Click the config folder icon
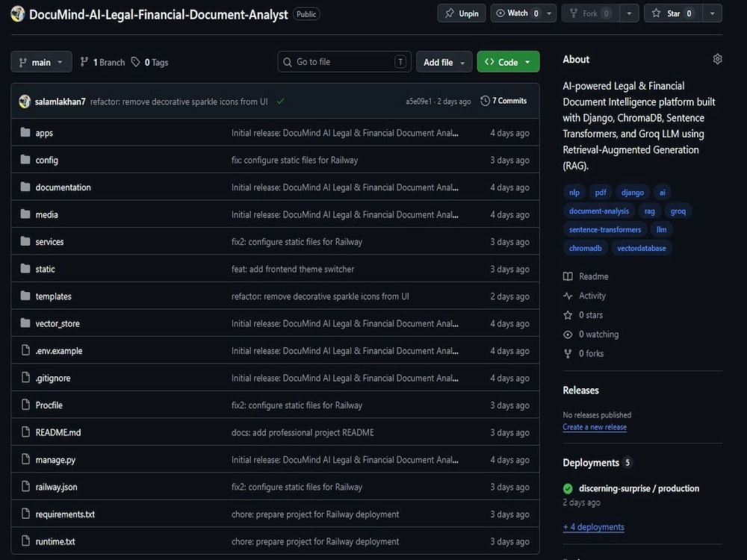Screen dimensions: 747x560 click(x=25, y=160)
